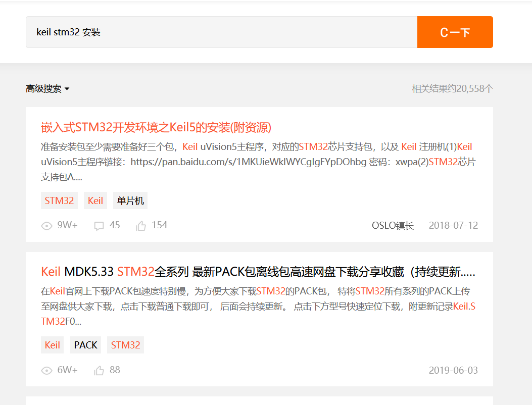Click the like count 154
Screen dimensions: 532x405
[x=160, y=225]
